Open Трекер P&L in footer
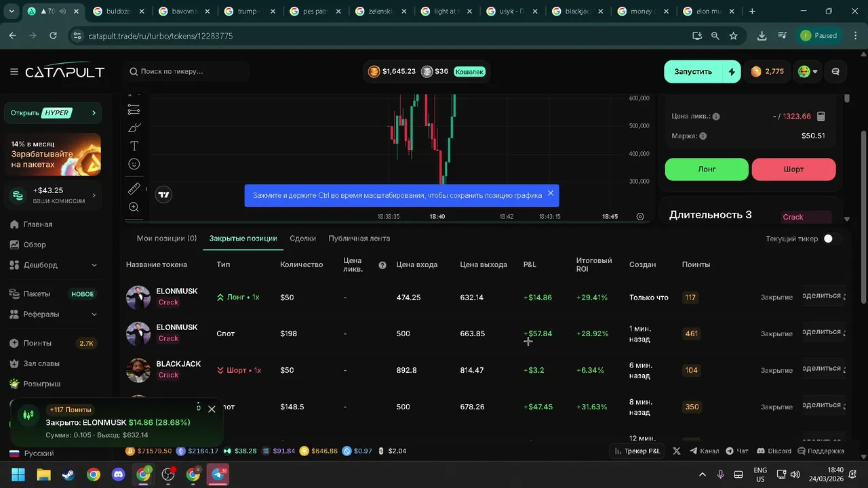This screenshot has height=488, width=868. pyautogui.click(x=637, y=451)
